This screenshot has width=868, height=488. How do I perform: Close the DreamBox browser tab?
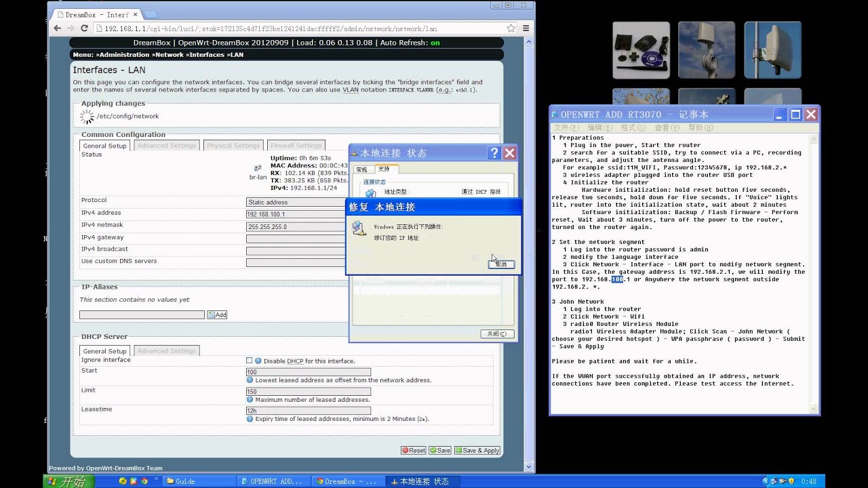coord(135,14)
